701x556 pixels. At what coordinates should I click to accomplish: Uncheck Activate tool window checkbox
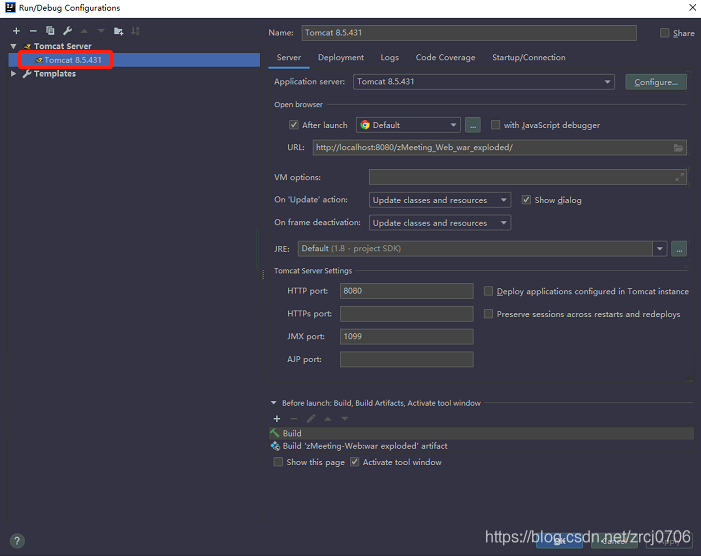(355, 462)
